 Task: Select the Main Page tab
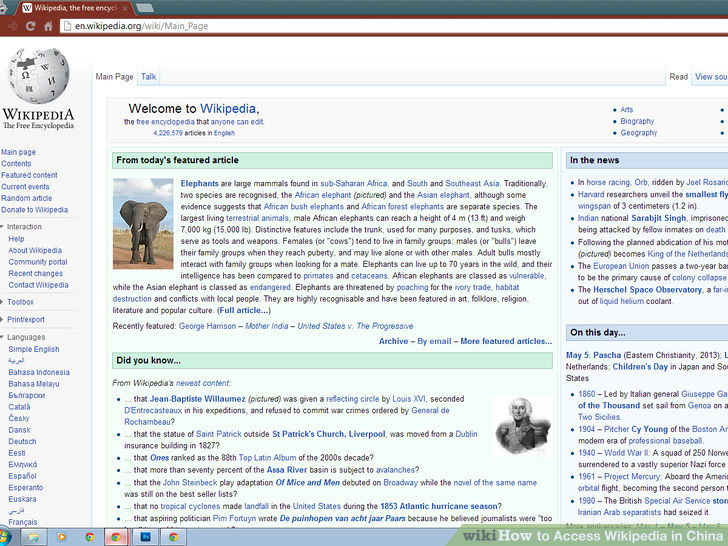click(114, 77)
